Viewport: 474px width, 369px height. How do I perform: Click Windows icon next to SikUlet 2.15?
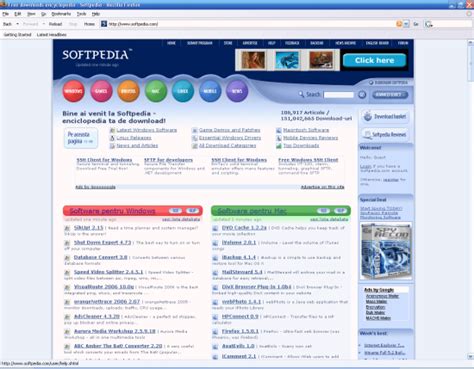(67, 228)
